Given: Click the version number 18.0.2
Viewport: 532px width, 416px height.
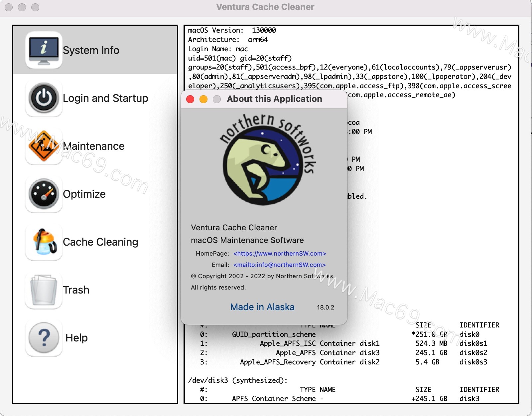Looking at the screenshot, I should click(326, 308).
